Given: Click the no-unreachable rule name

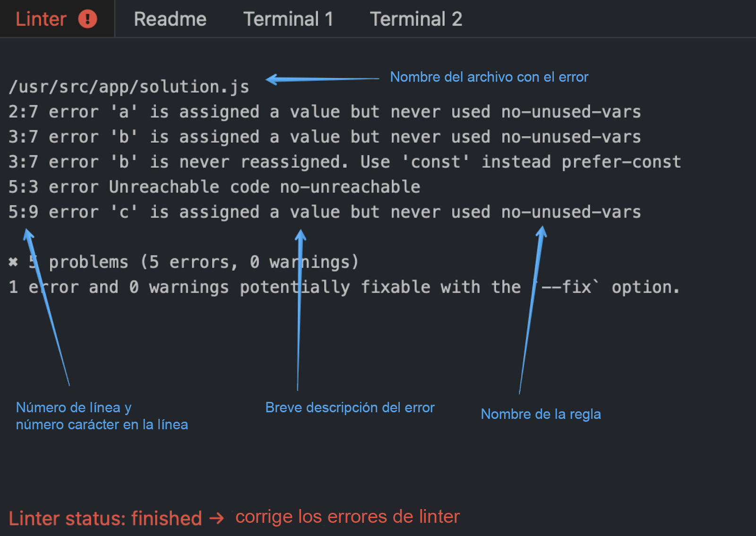Looking at the screenshot, I should 350,187.
